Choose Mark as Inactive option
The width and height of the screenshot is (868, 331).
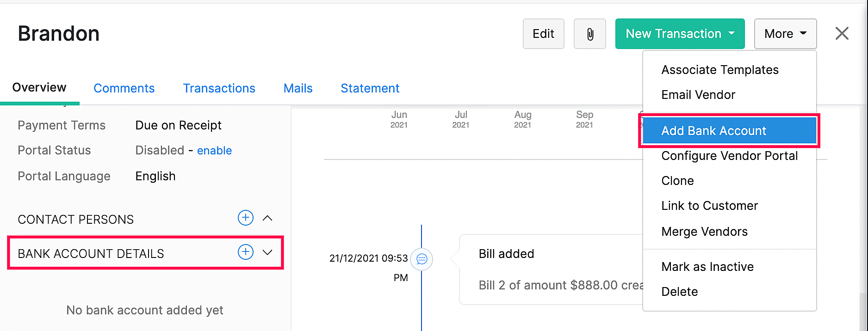(x=707, y=267)
